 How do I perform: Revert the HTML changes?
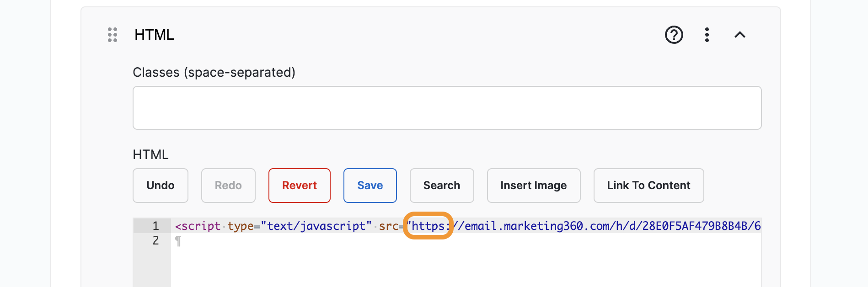299,186
